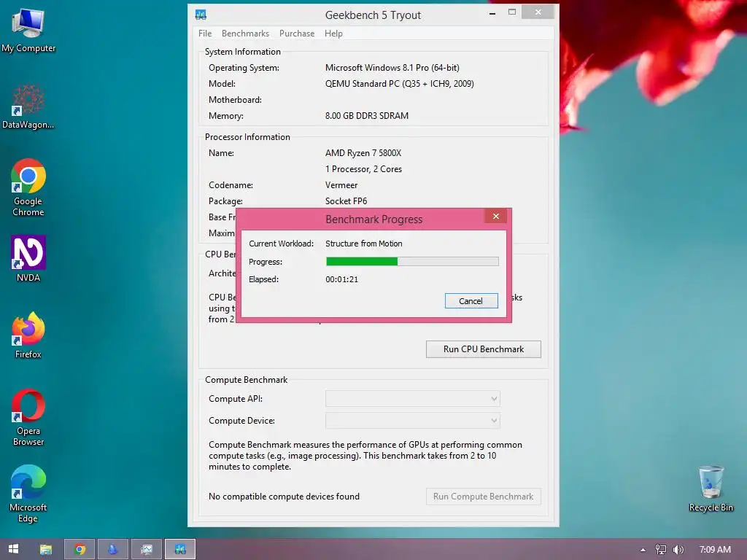Click '1 Processor, 2 Cores' text
The width and height of the screenshot is (747, 560).
tap(363, 169)
